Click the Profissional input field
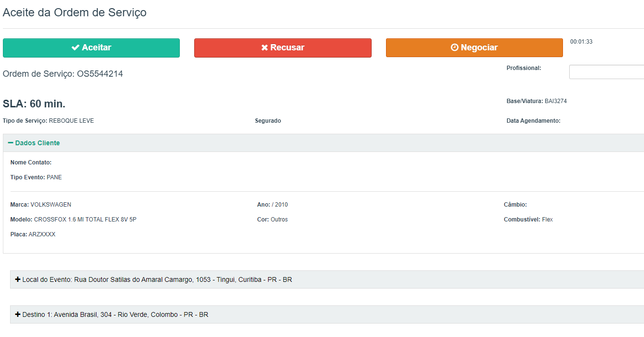Image resolution: width=644 pixels, height=337 pixels. pos(607,72)
